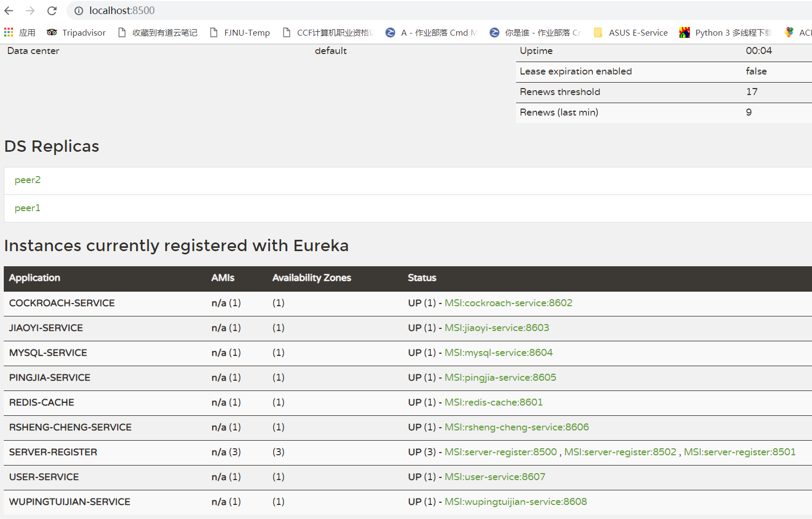
Task: Open the peer2 replica link
Action: point(28,180)
